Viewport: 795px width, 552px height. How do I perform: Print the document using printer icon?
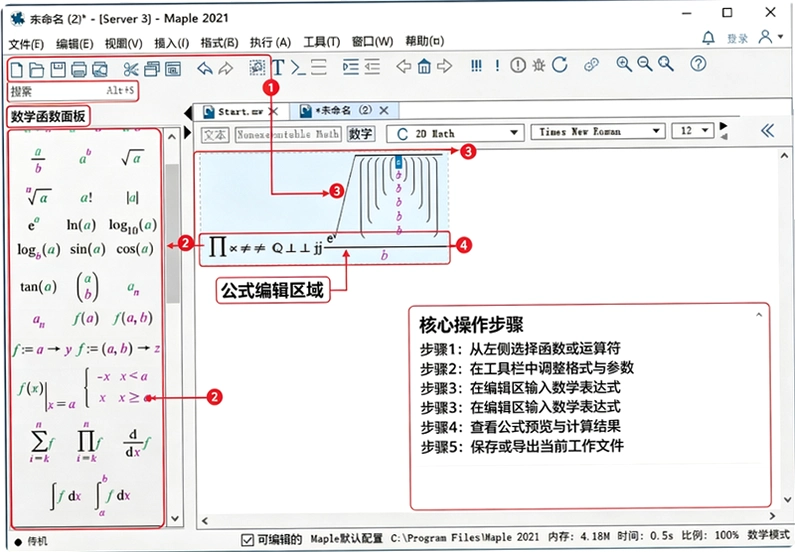point(79,69)
